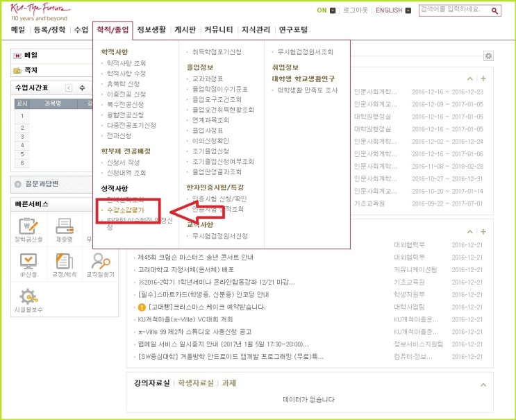Select 전과신청 menu entry

pyautogui.click(x=119, y=135)
